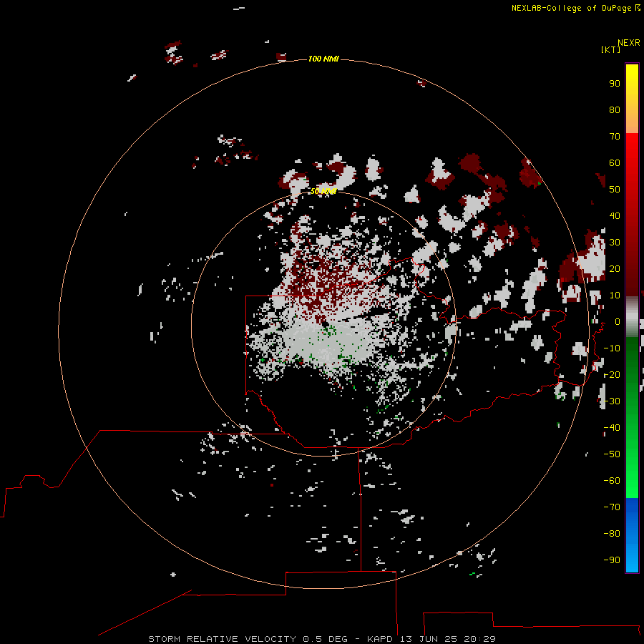Click the KAPD radar station identifier
Screen dimensions: 644x644
(381, 639)
